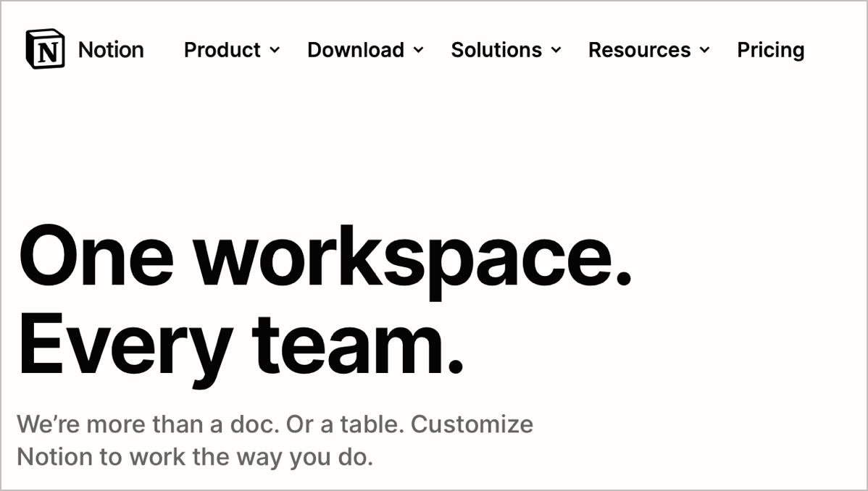This screenshot has width=868, height=491.
Task: Click the Notion wordmark beside the logo
Action: pyautogui.click(x=111, y=50)
